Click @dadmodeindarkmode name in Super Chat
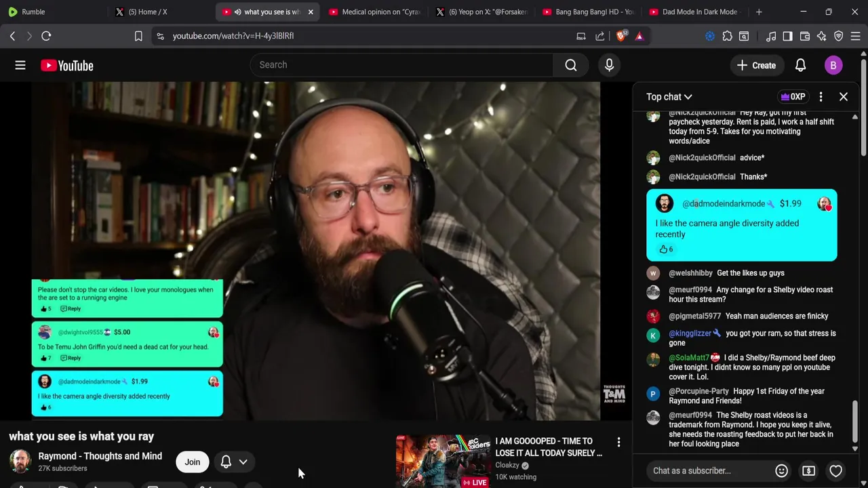868x488 pixels. click(x=724, y=203)
